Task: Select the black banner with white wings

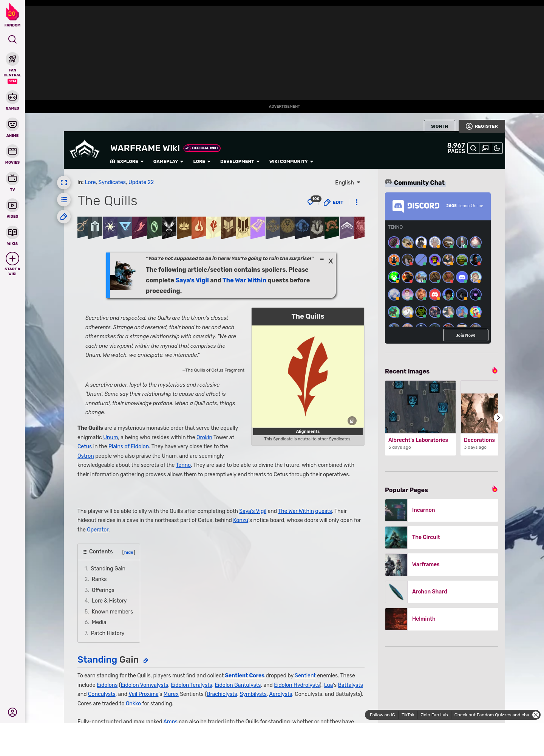Action: pyautogui.click(x=169, y=227)
